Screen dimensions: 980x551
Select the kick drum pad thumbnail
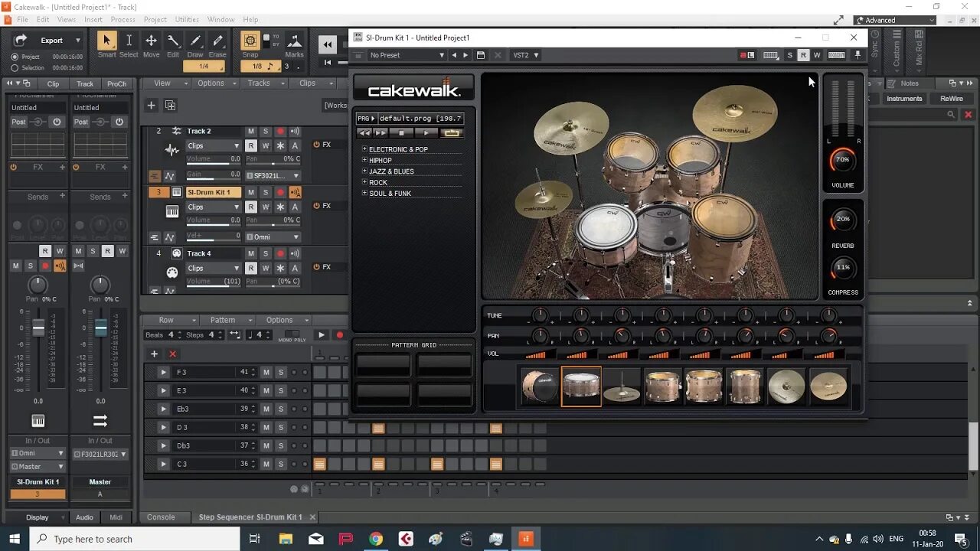coord(540,386)
